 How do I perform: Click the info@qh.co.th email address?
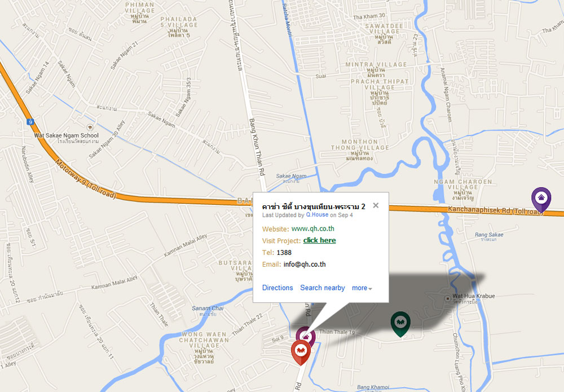(305, 265)
